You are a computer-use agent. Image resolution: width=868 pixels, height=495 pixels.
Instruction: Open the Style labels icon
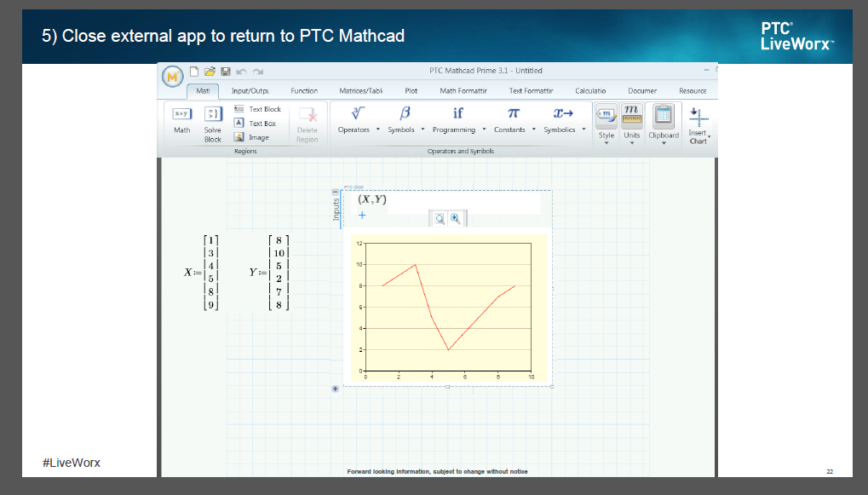[x=606, y=115]
